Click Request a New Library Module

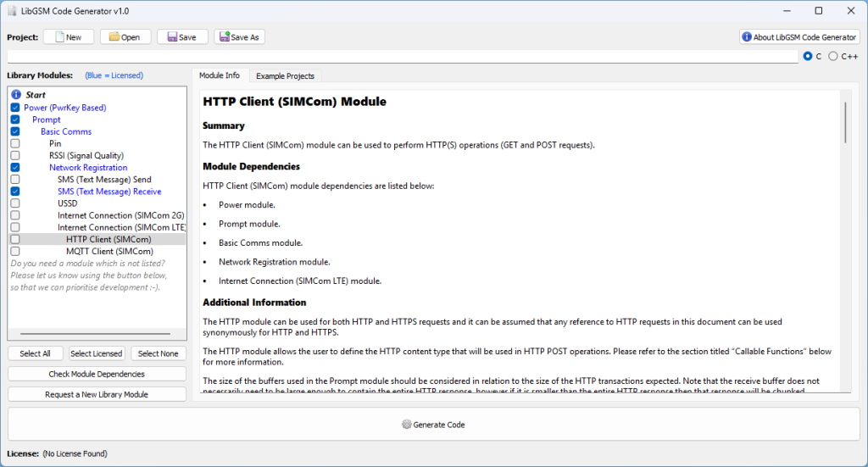tap(97, 394)
